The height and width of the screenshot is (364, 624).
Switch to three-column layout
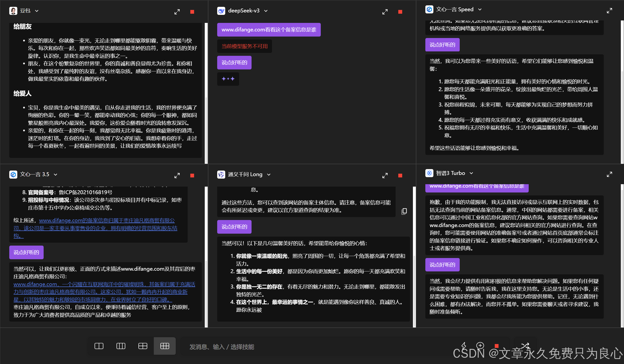[x=121, y=346]
